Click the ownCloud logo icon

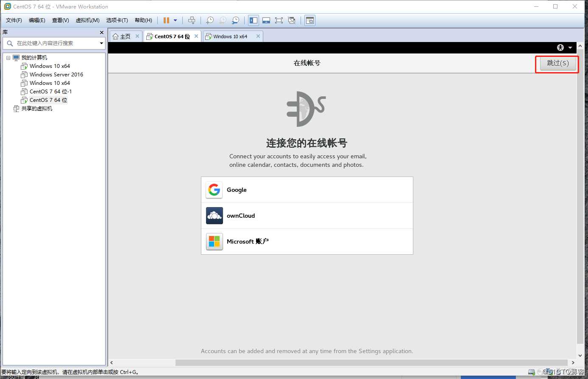[x=214, y=216]
